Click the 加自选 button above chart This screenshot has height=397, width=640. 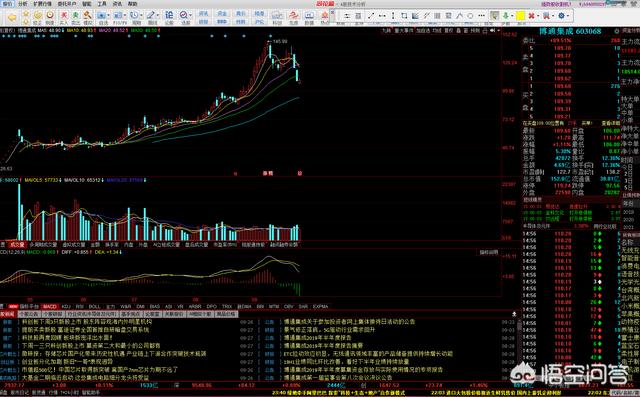(x=423, y=31)
